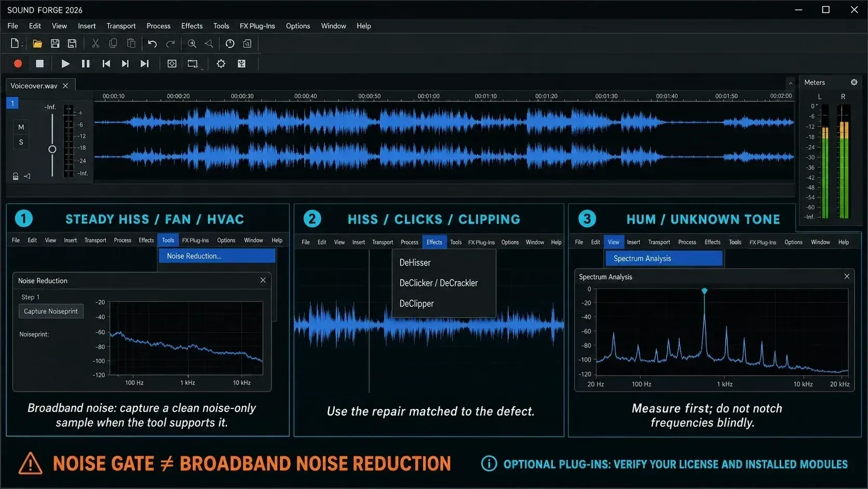
Task: Start recording with the red record button
Action: click(x=18, y=63)
